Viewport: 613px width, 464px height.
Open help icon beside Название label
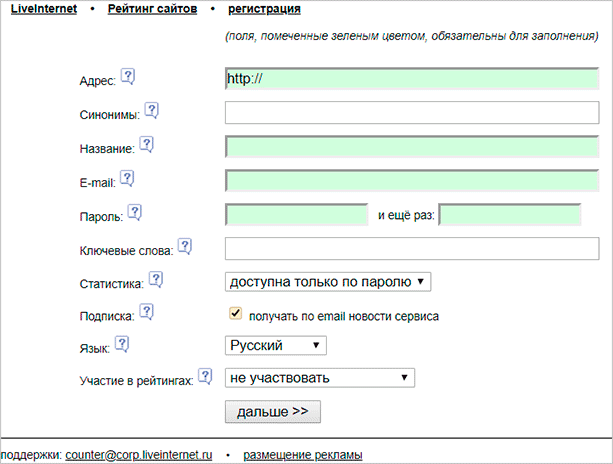pos(146,145)
